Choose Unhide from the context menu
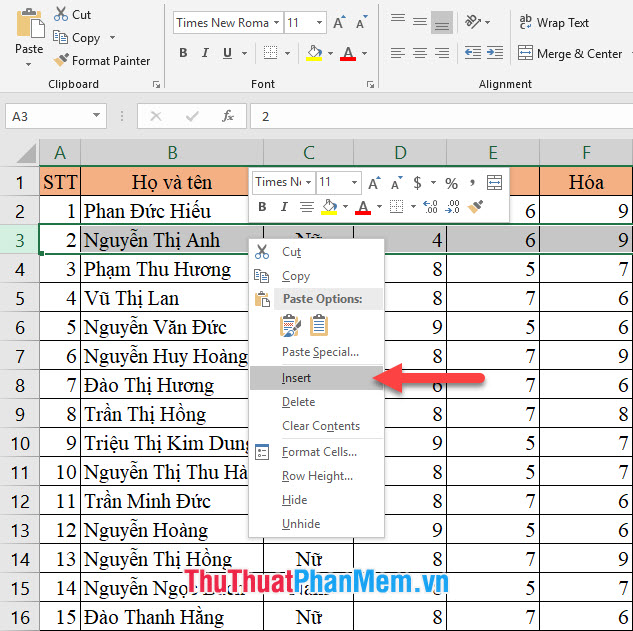 point(316,524)
